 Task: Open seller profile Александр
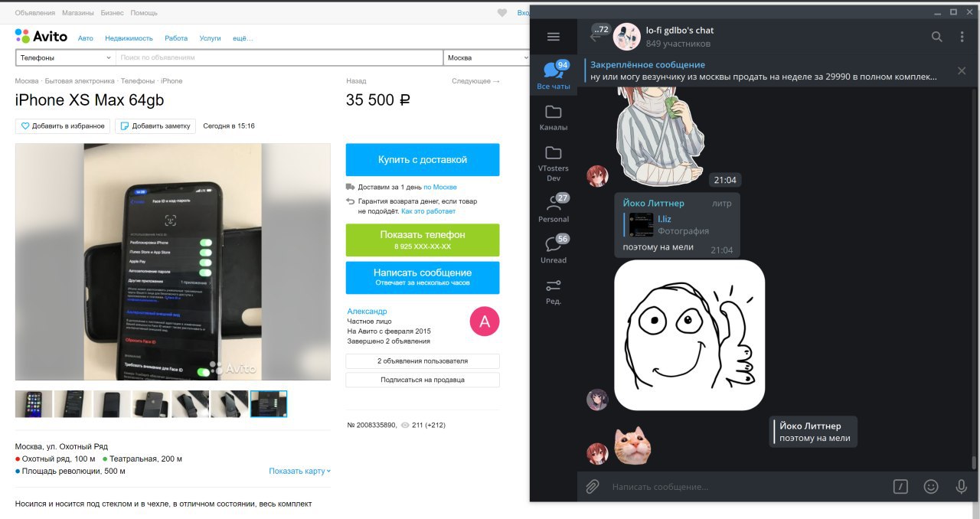click(x=367, y=312)
